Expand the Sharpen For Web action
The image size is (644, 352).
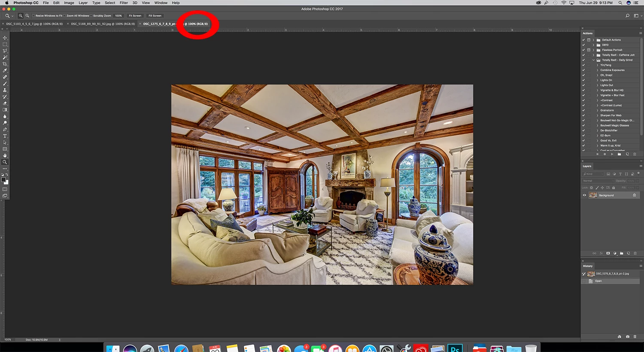597,115
